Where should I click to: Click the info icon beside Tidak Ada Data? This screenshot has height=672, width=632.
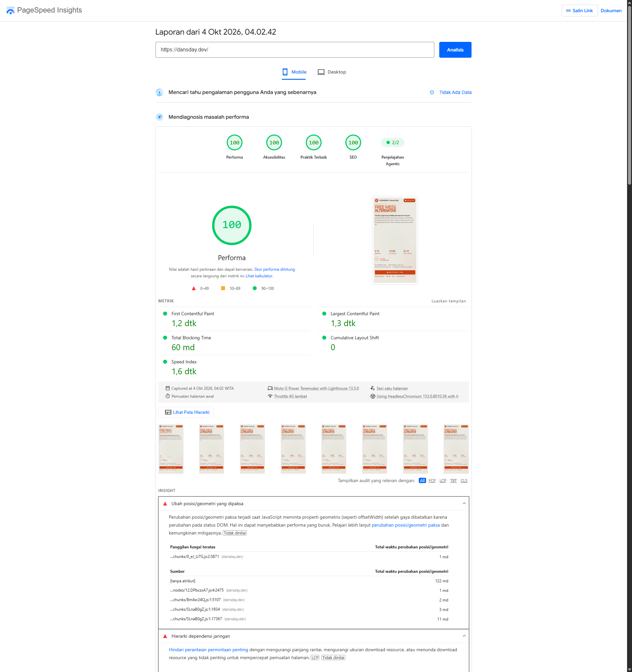[432, 92]
